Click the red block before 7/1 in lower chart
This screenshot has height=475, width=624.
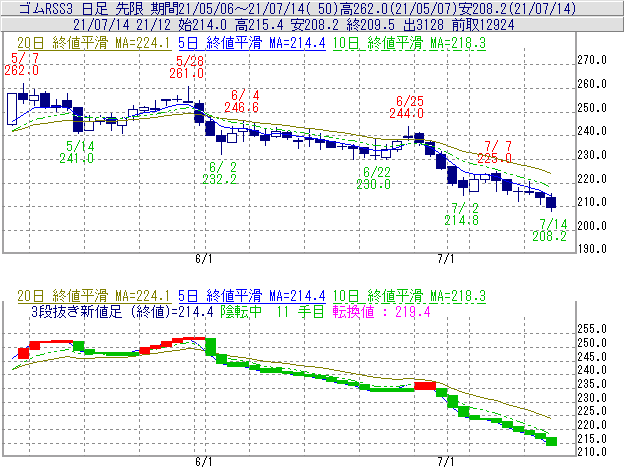click(x=425, y=385)
